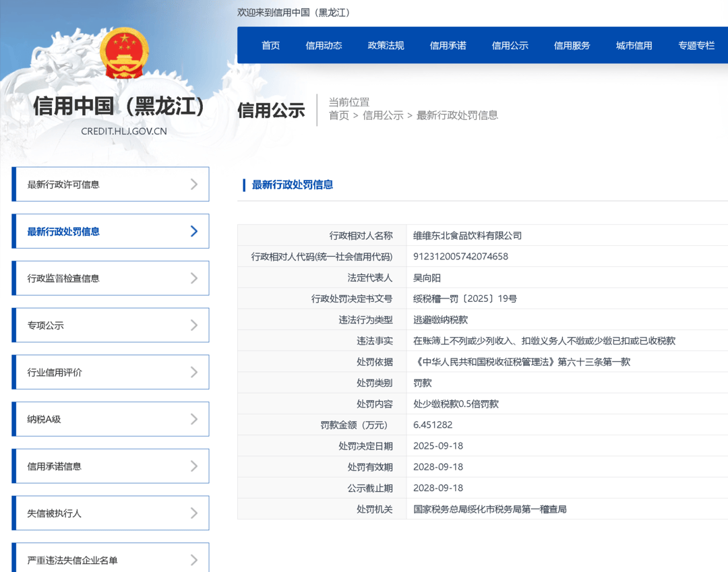The image size is (728, 572).
Task: Click the chevron next to 专项公示
Action: [x=194, y=325]
